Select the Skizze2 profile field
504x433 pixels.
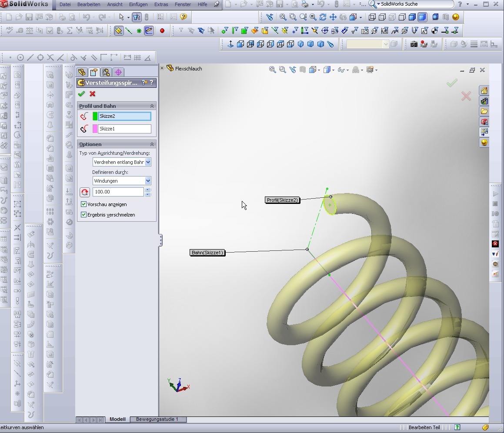(x=124, y=116)
